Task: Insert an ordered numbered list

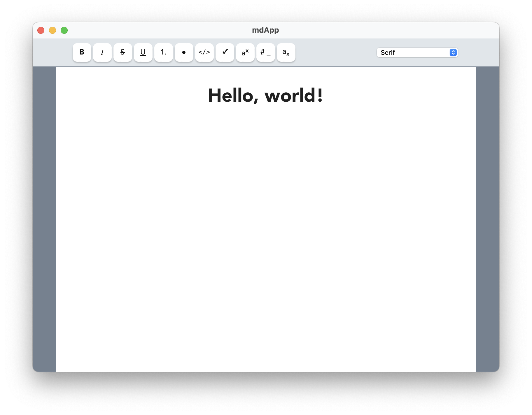Action: pos(163,52)
